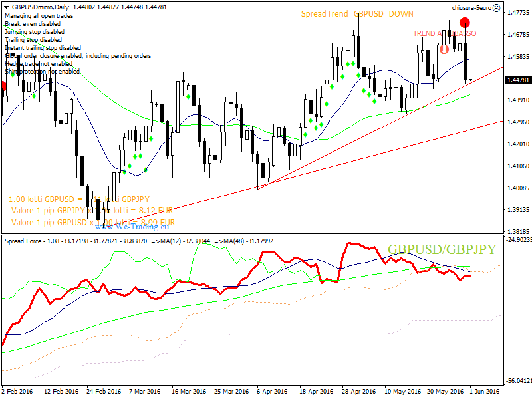Click the -56.0412 indicator scale value
532x399 pixels.
[x=517, y=381]
